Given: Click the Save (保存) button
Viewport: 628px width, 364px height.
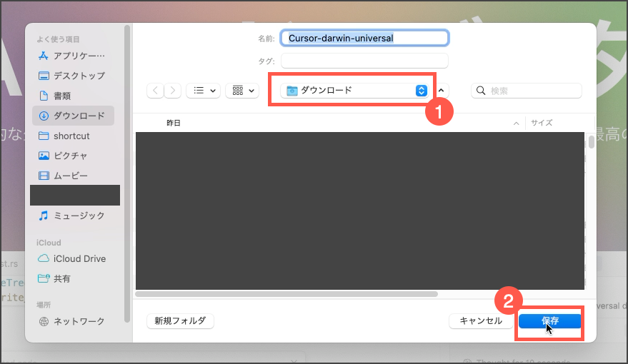Looking at the screenshot, I should click(550, 320).
